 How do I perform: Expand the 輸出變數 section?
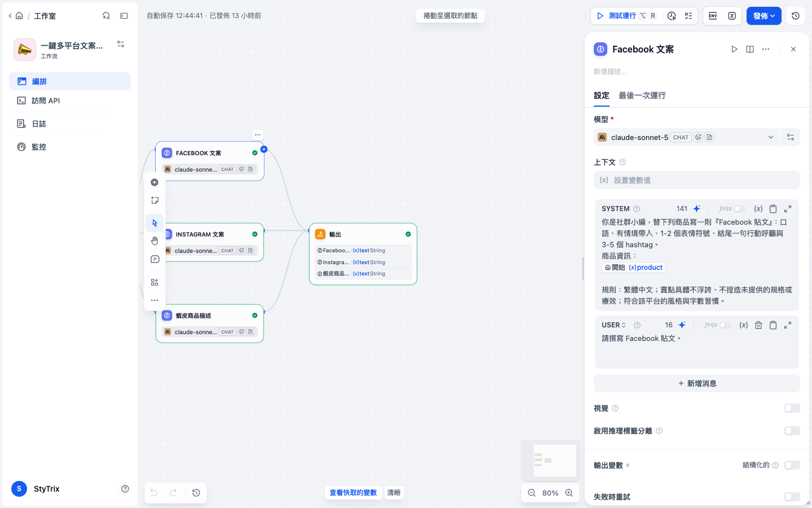pos(611,465)
